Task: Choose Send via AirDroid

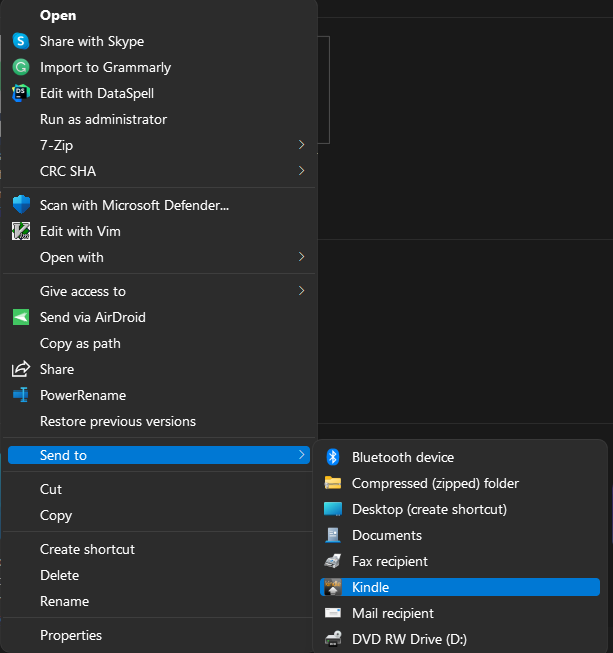Action: tap(159, 317)
